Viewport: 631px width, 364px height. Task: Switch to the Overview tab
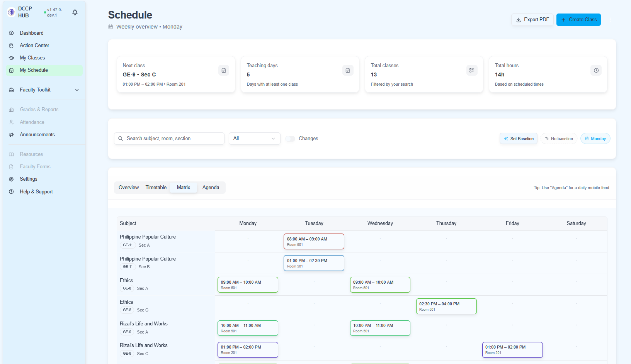[x=129, y=188]
